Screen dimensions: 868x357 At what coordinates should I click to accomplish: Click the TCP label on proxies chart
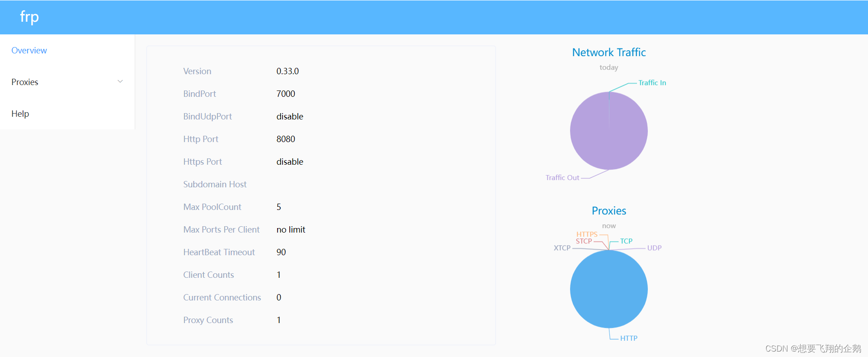626,241
